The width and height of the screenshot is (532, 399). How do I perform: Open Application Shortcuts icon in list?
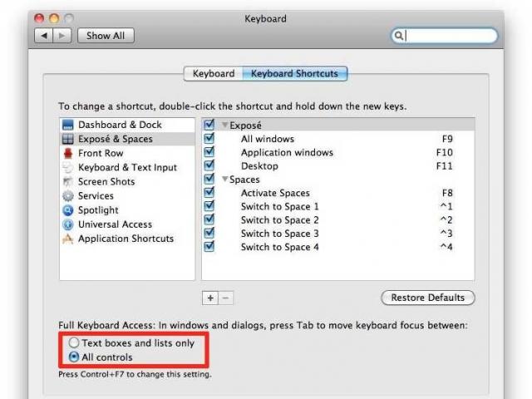68,239
